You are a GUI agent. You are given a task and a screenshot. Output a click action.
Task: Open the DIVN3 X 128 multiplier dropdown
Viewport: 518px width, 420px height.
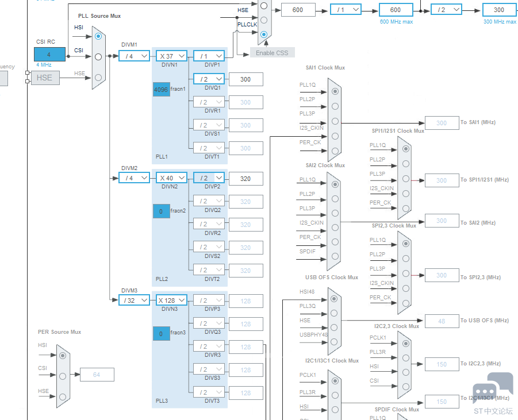(x=171, y=300)
